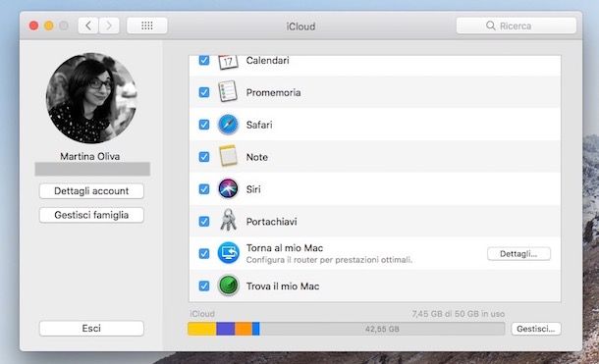Viewport: 599px width, 364px height.
Task: Go forward with the right chevron
Action: pyautogui.click(x=109, y=26)
